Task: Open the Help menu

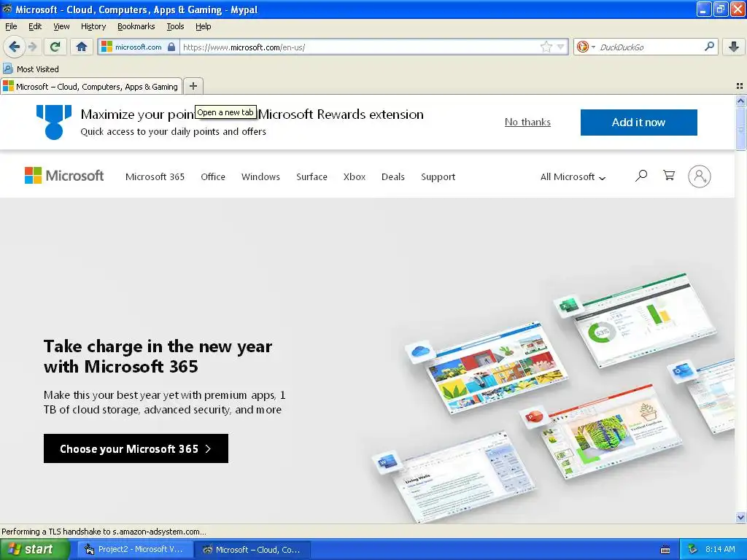Action: (x=204, y=26)
